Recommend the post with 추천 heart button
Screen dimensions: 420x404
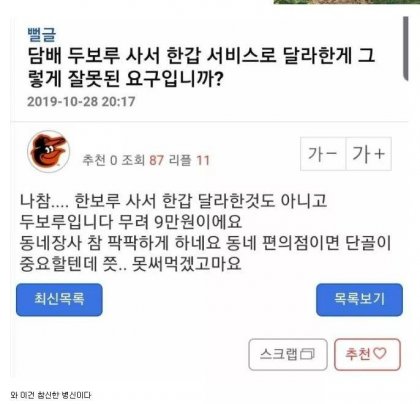coord(367,354)
